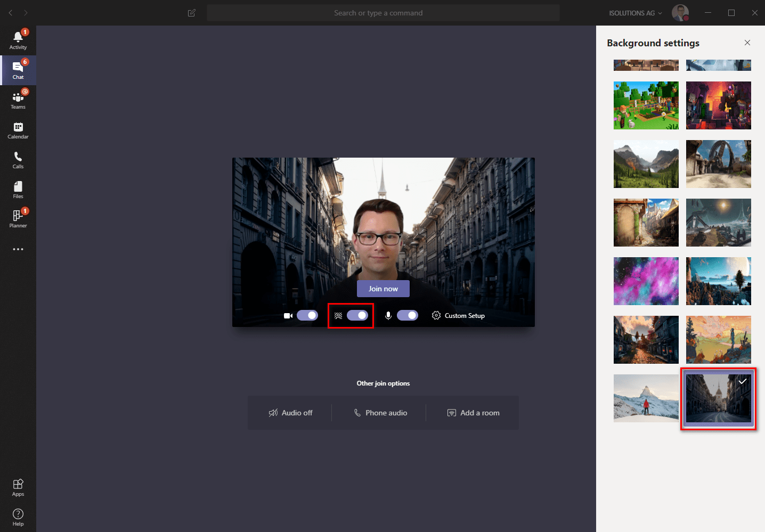Switch to the Chat tab

coord(18,70)
